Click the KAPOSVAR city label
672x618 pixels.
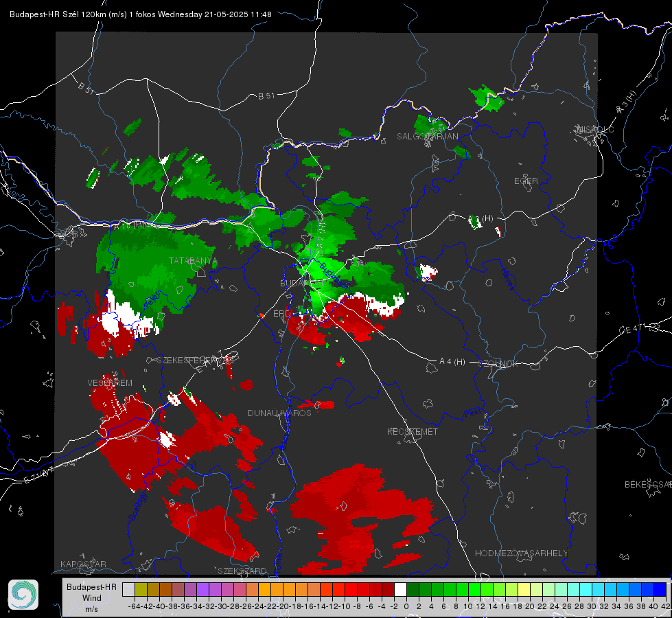83,564
